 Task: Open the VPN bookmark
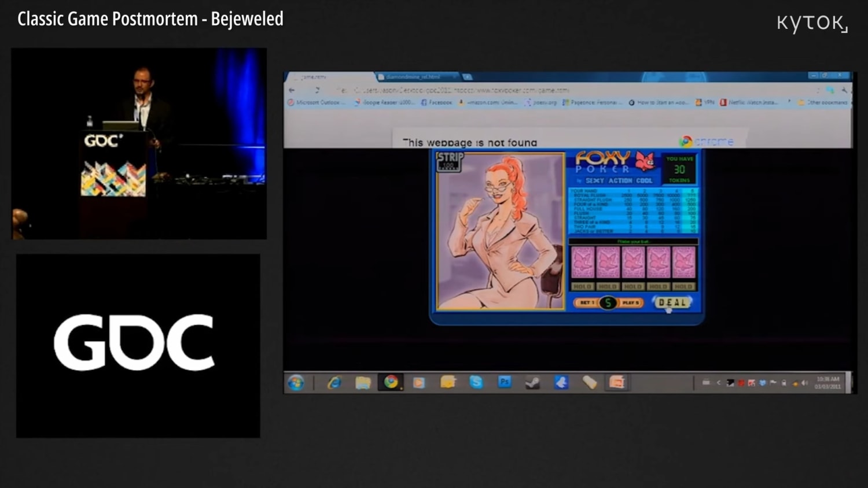(705, 102)
